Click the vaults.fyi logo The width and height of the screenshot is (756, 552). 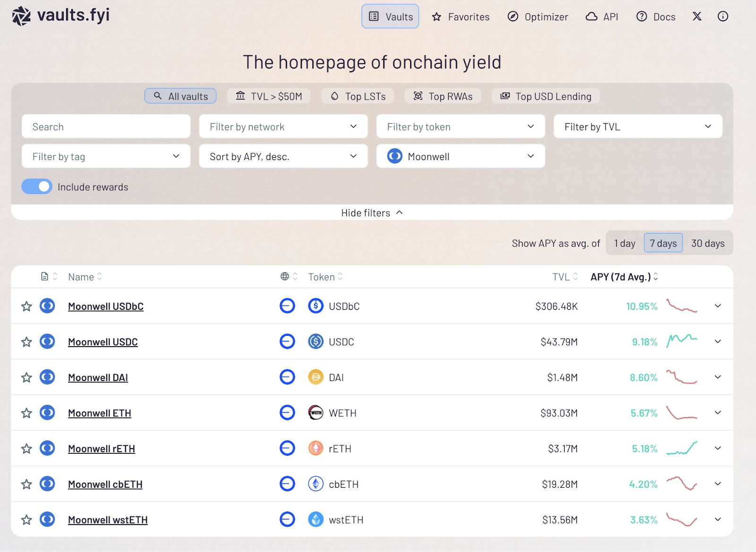coord(60,16)
